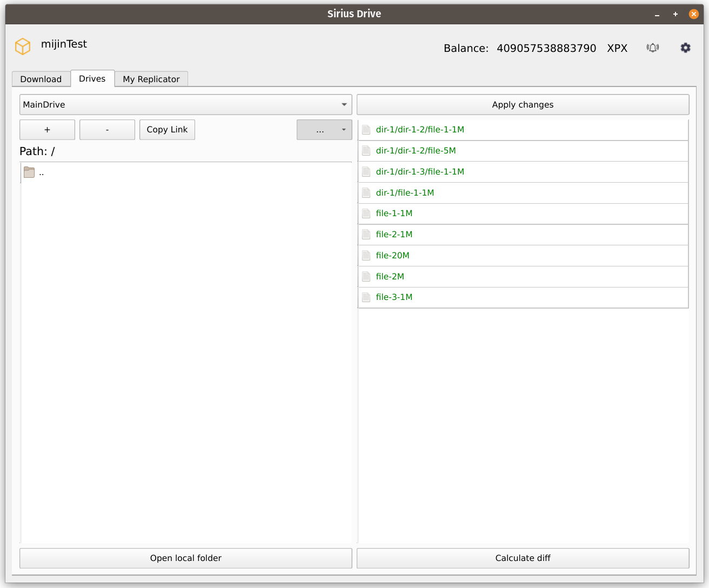
Task: Click the Path: / label
Action: 37,151
